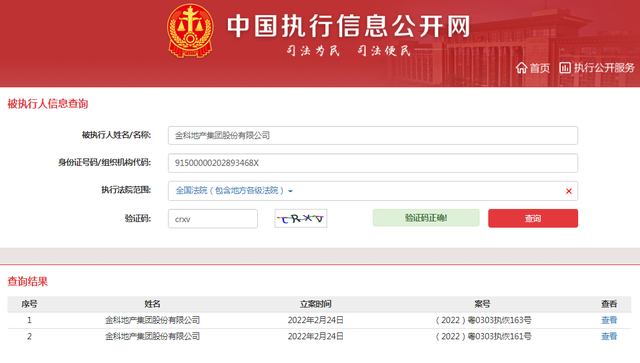Viewport: 640px width, 363px height.
Task: Click the 案号 column header
Action: pos(482,304)
